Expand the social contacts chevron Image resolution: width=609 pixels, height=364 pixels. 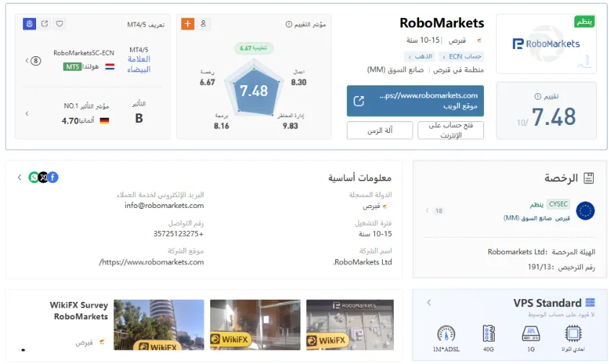pyautogui.click(x=20, y=178)
